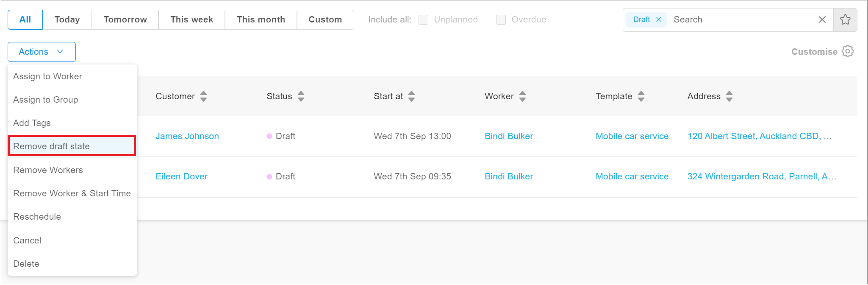This screenshot has width=868, height=285.
Task: Pick Reschedule in the Actions menu
Action: pos(37,217)
